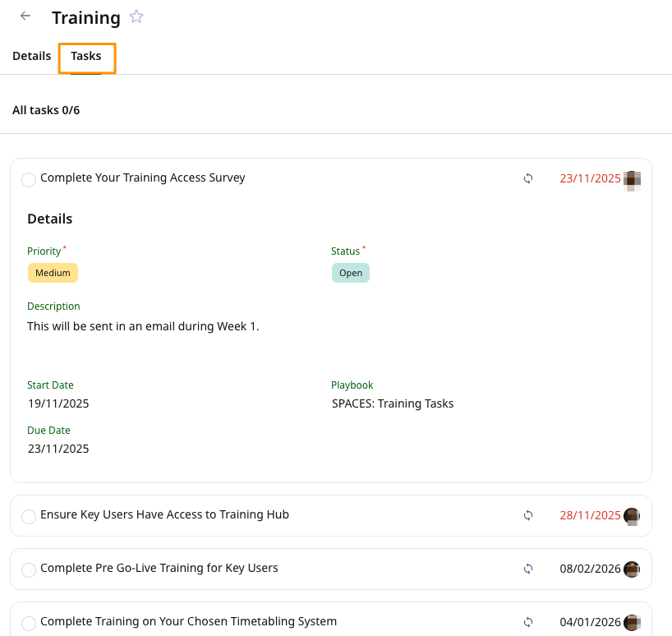The height and width of the screenshot is (636, 672).
Task: Open assignee avatar on Pre Go-Live Training task
Action: (632, 569)
